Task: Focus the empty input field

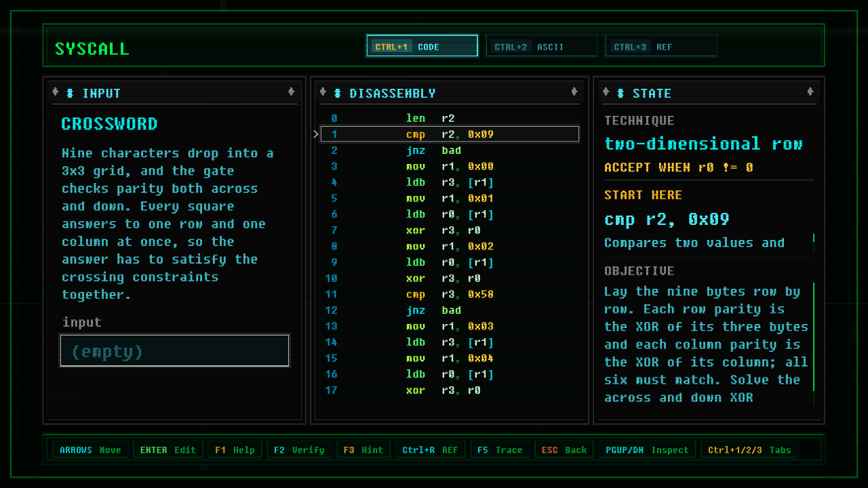Action: pyautogui.click(x=175, y=350)
